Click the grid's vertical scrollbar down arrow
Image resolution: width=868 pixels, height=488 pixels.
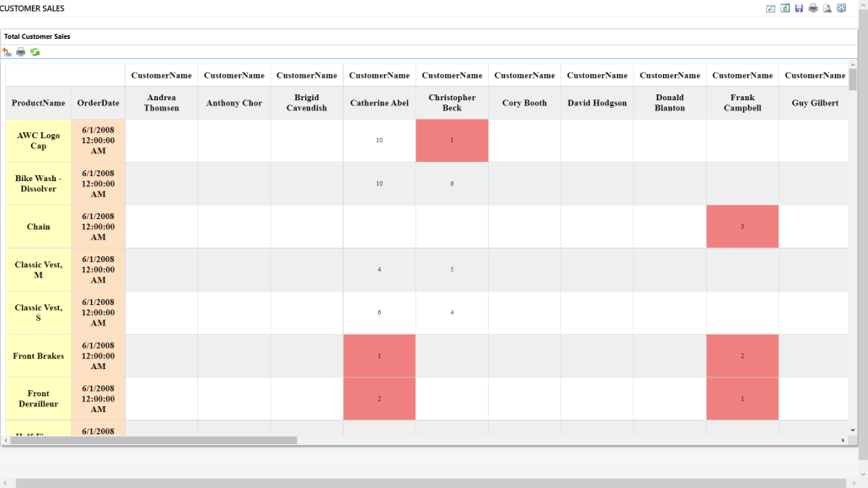[853, 431]
